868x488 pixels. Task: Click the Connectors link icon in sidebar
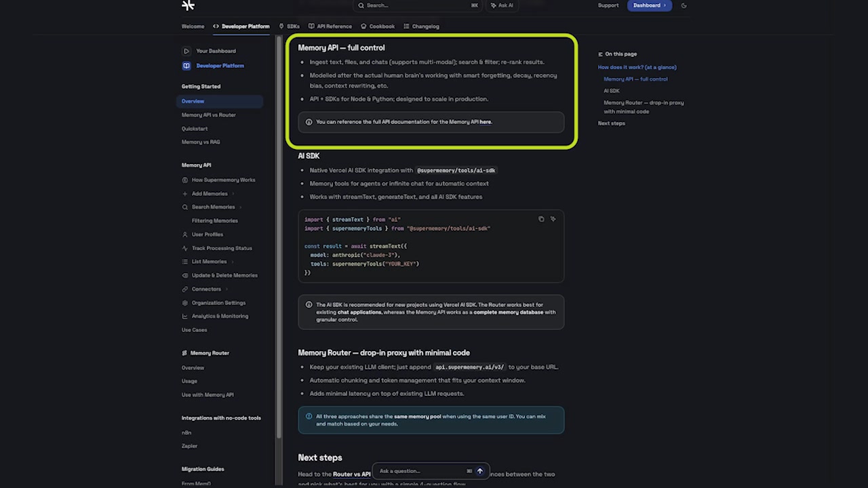184,289
